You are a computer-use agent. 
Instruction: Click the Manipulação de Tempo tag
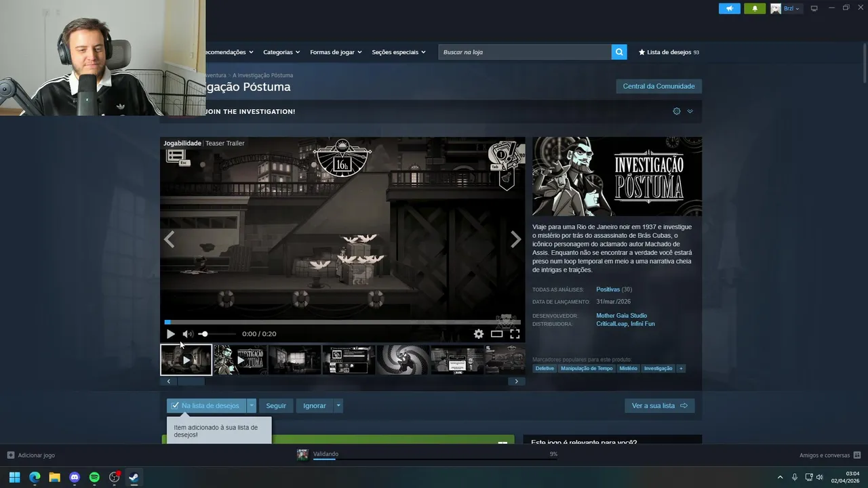[x=587, y=368]
